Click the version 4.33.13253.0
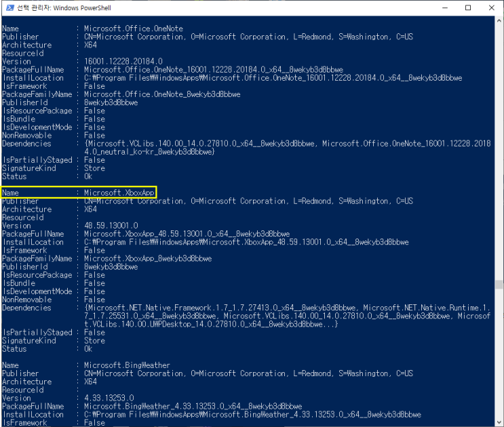This screenshot has width=504, height=427. coord(109,398)
